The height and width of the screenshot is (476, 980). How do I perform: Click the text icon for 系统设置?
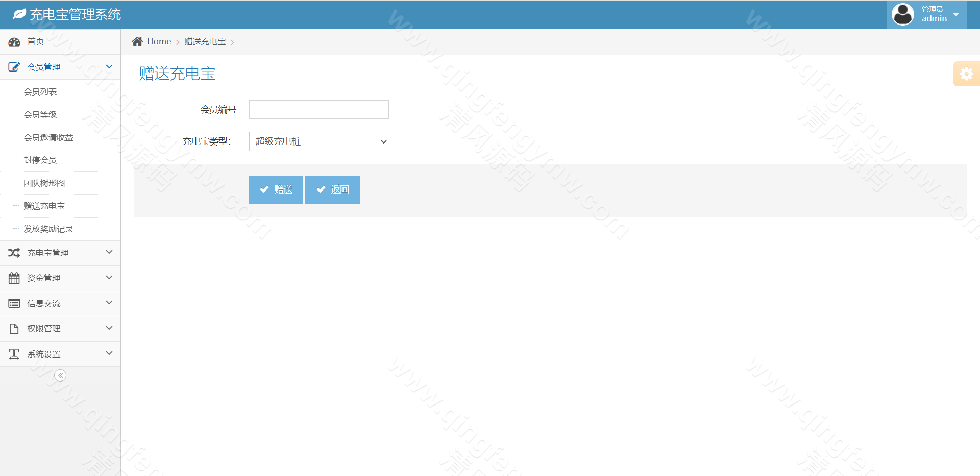coord(14,354)
